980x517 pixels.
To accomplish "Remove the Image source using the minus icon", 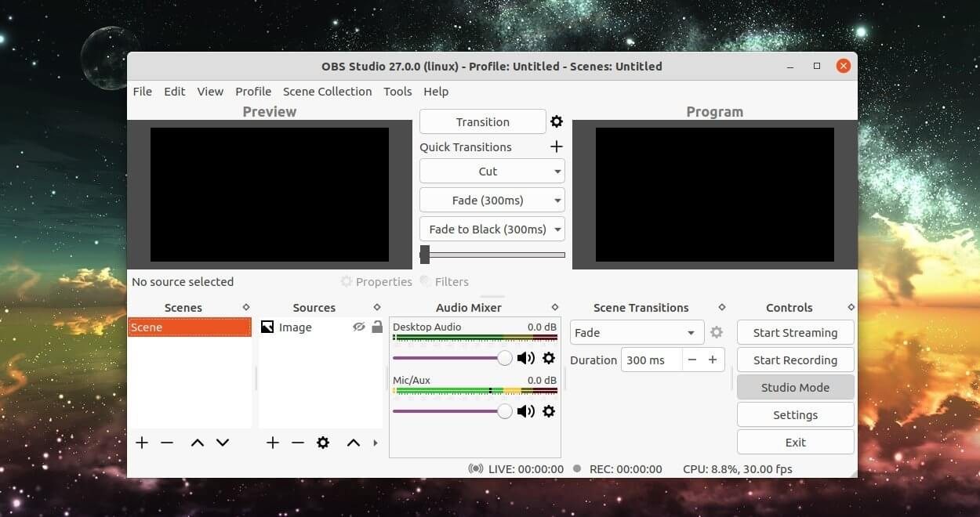I will click(298, 443).
